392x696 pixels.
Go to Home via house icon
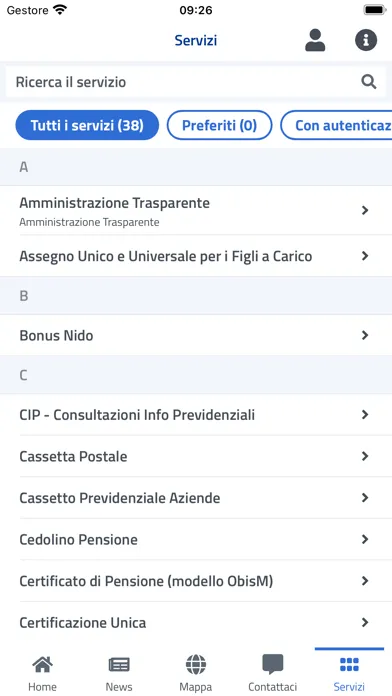42,664
